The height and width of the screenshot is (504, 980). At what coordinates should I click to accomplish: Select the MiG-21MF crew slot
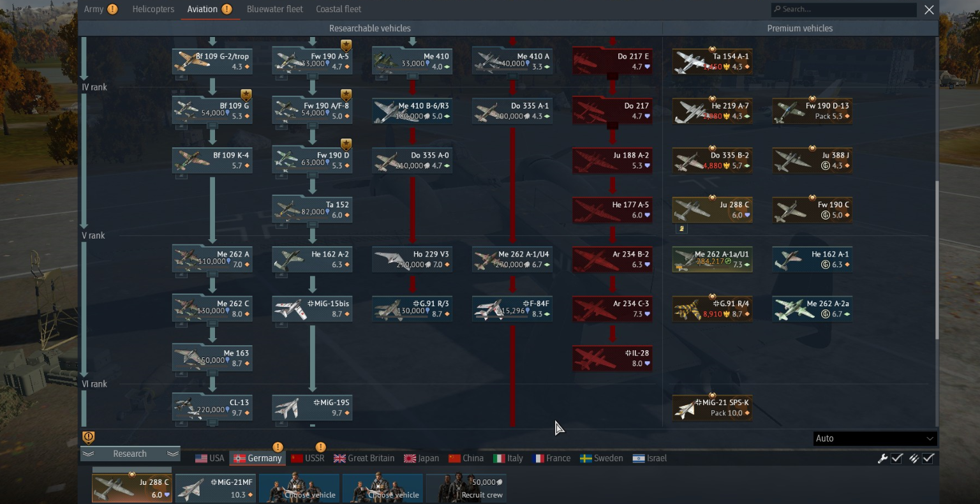click(216, 488)
